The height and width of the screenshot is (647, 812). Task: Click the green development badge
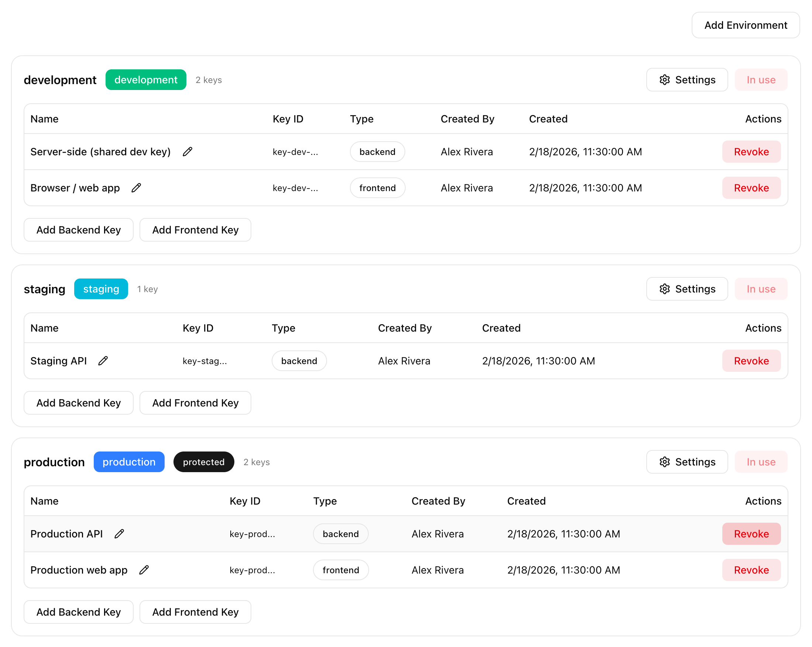tap(146, 80)
